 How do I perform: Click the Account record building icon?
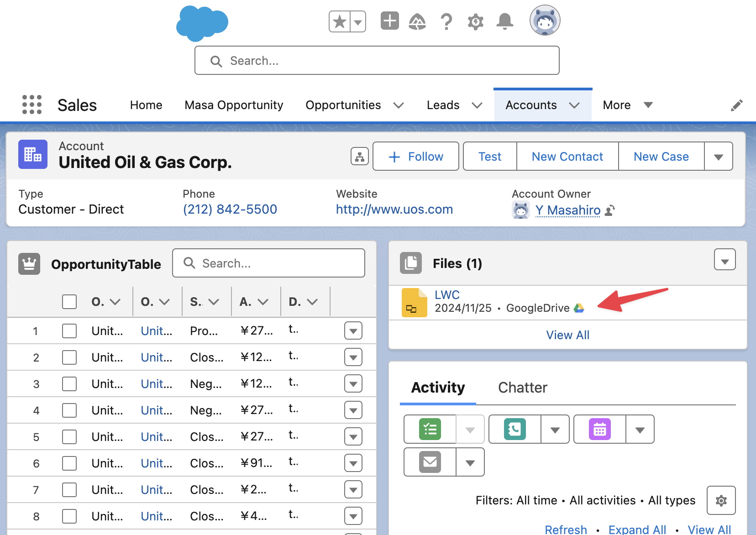tap(33, 154)
